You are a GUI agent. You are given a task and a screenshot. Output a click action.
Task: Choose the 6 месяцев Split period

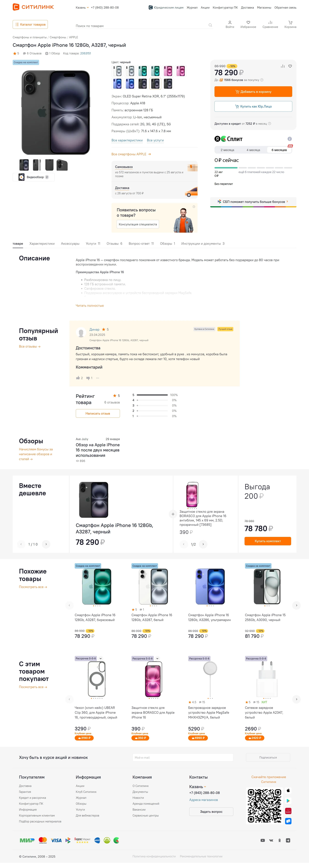279,150
